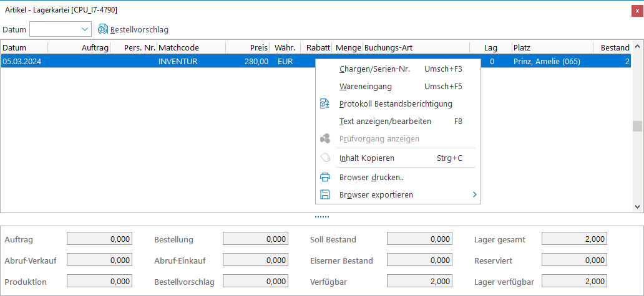Screen dimensions: 644x296
Task: Click the Protokoll Bestandsberichtigung icon
Action: 324,104
